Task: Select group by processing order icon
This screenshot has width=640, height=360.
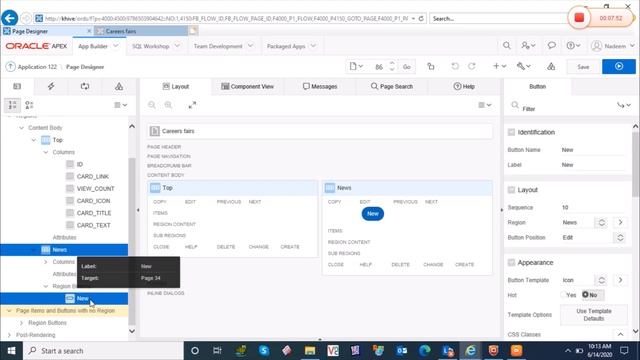Action: (x=12, y=105)
